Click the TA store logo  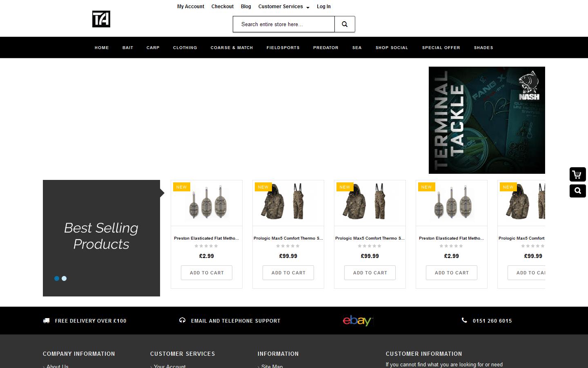click(101, 19)
